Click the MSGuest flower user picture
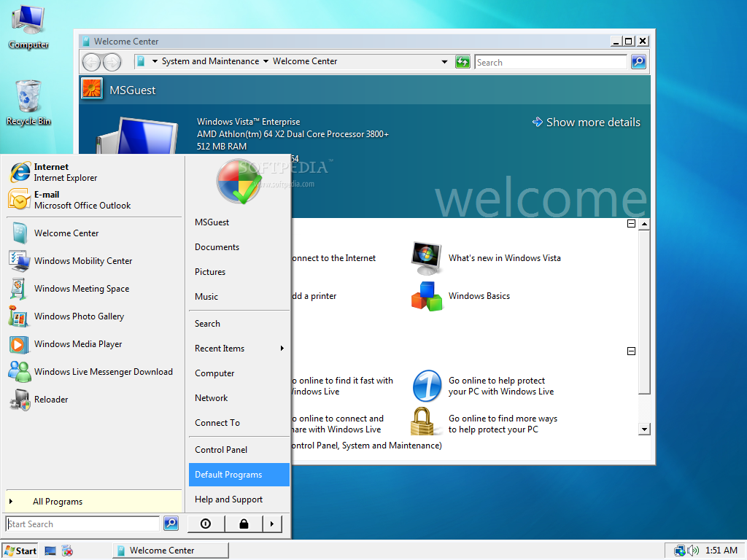This screenshot has height=560, width=747. [91, 89]
